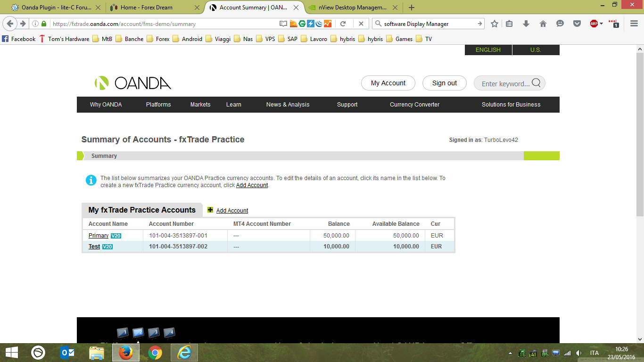The image size is (644, 362).
Task: Open the Adblock Plus dropdown arrow
Action: (602, 24)
